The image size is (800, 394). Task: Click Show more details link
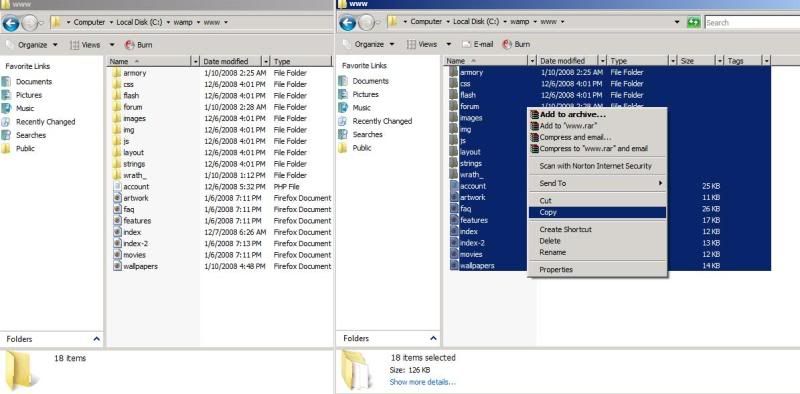(422, 382)
